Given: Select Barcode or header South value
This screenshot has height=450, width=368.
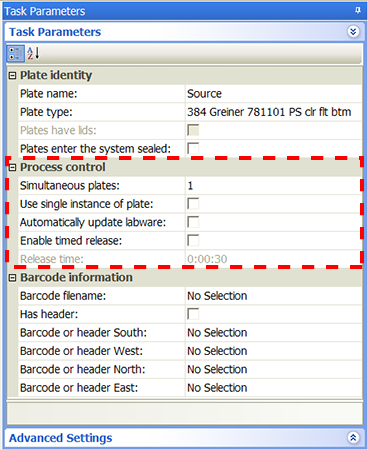Looking at the screenshot, I should [x=273, y=333].
